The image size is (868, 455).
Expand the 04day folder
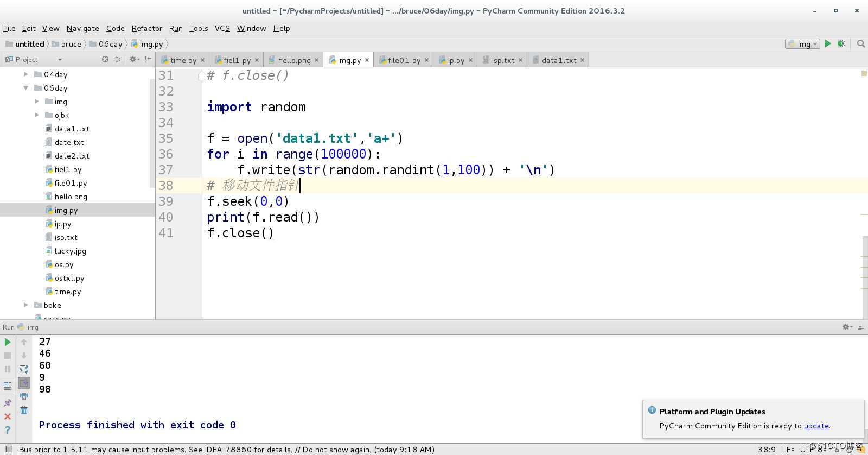(x=25, y=74)
